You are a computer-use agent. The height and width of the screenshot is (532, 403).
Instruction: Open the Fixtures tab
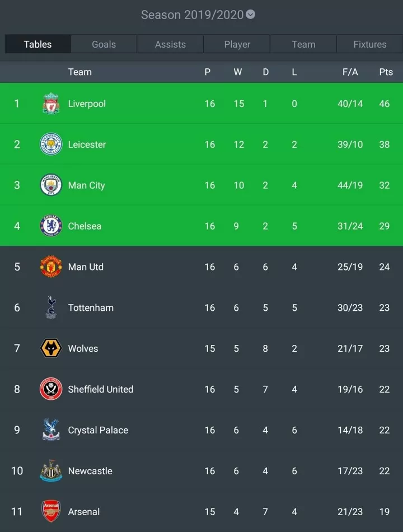[x=370, y=44]
